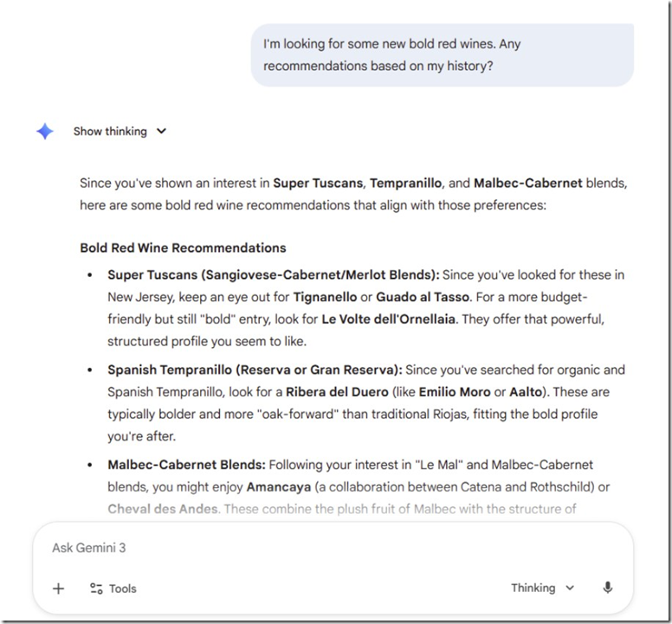Click the user prompt about bold red wines
Viewport: 672px width, 624px height.
pos(443,55)
